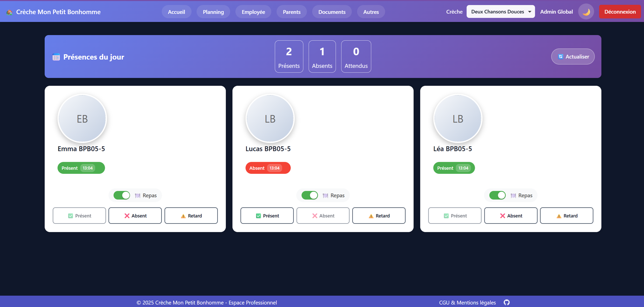Screen dimensions: 644x307
Task: Open CGU & Mentions légales link
Action: pyautogui.click(x=467, y=302)
